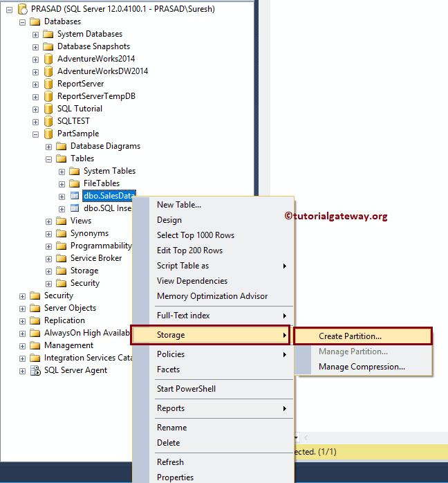
Task: Open Policies submenu
Action: pyautogui.click(x=214, y=354)
